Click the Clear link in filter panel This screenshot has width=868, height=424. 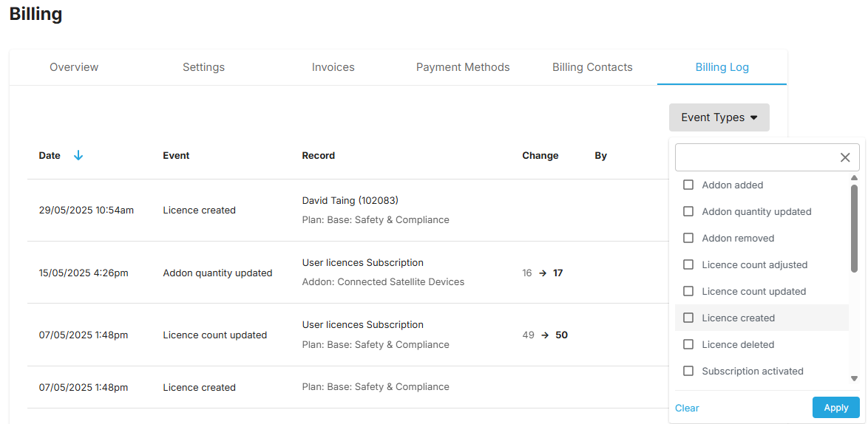pos(687,408)
